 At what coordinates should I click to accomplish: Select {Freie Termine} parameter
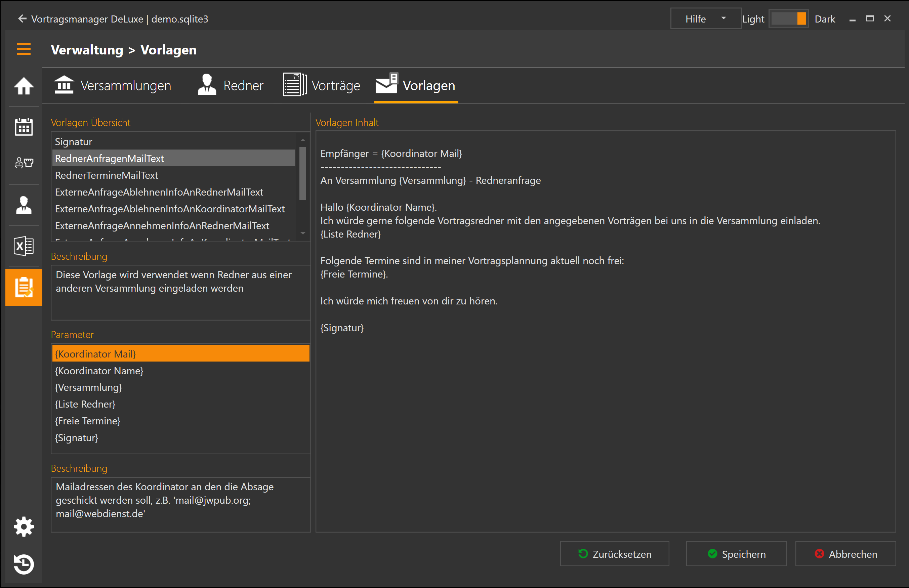[180, 421]
